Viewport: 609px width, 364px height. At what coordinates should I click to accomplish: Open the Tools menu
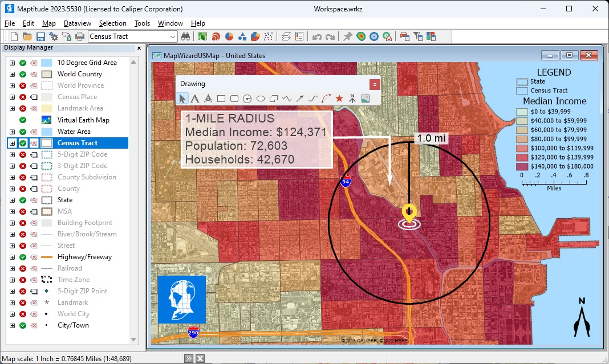142,23
